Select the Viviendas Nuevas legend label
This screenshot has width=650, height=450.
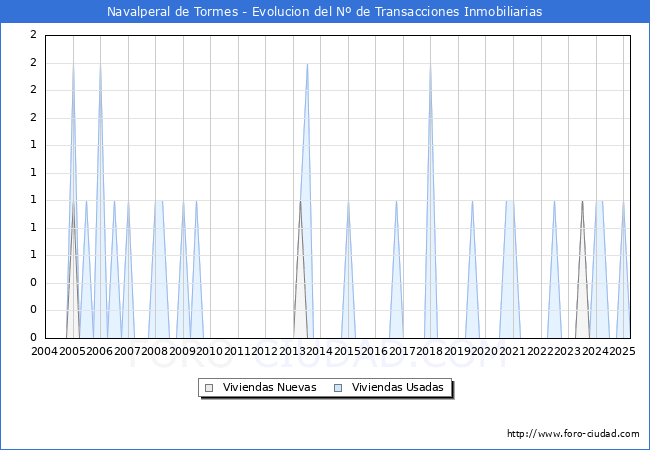point(269,387)
